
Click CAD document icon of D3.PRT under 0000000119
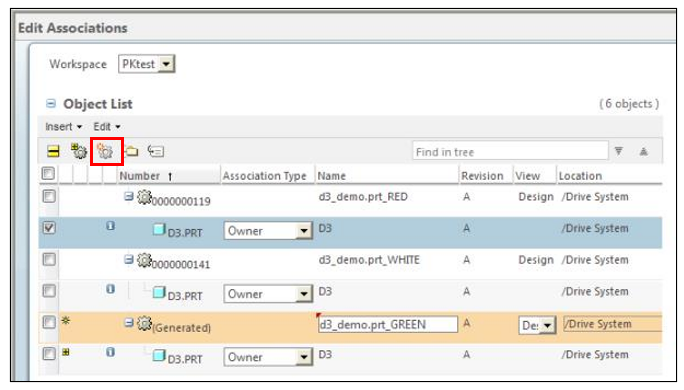pyautogui.click(x=159, y=229)
